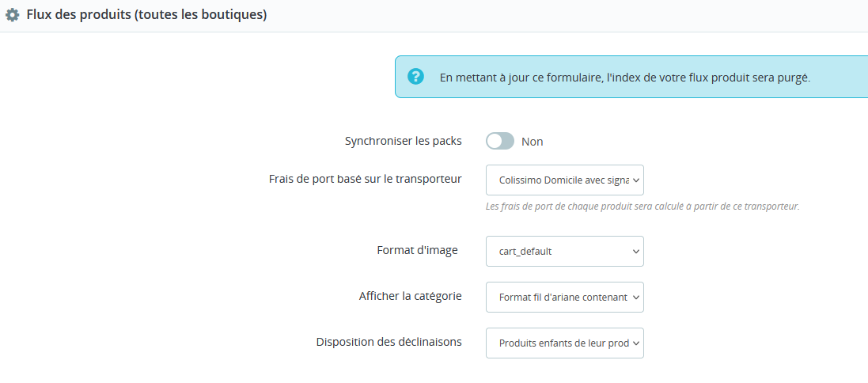Image resolution: width=868 pixels, height=383 pixels.
Task: Click the chevron on Format fil d'ariane selector
Action: click(x=635, y=298)
